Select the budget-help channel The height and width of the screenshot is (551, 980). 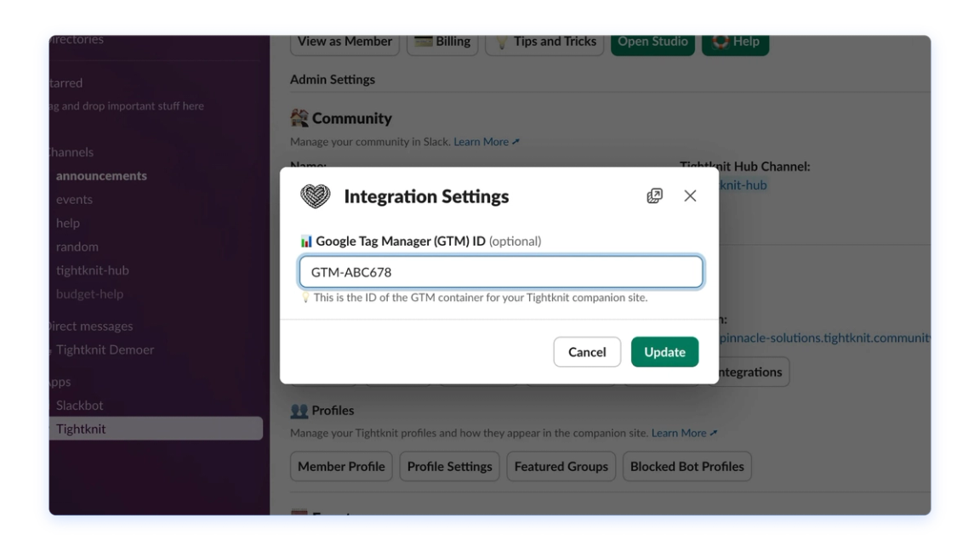pos(89,294)
